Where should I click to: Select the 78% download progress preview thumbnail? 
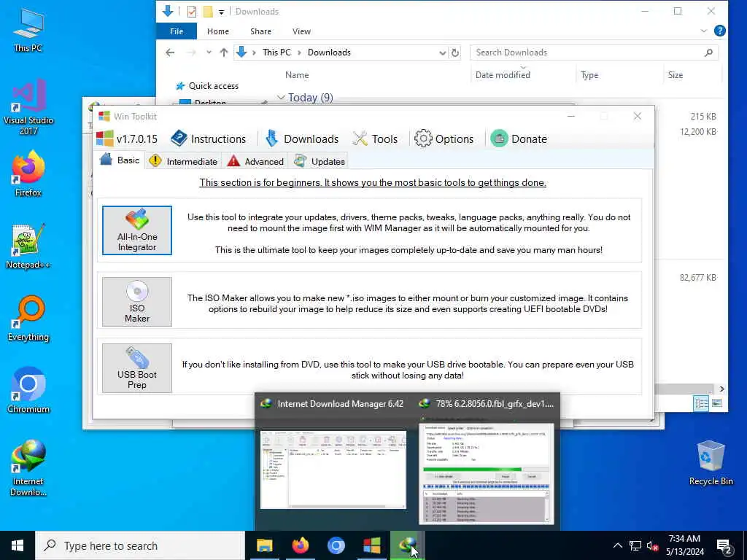(487, 473)
